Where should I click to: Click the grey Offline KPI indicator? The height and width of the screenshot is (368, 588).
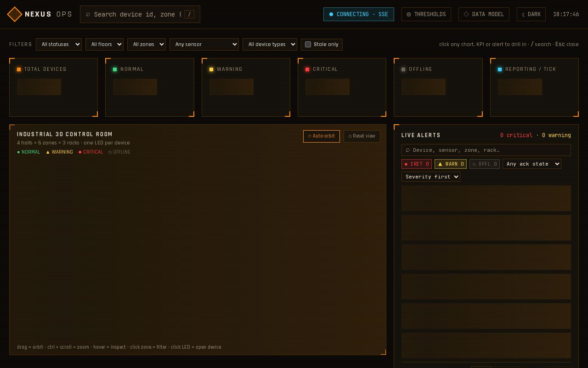point(403,69)
